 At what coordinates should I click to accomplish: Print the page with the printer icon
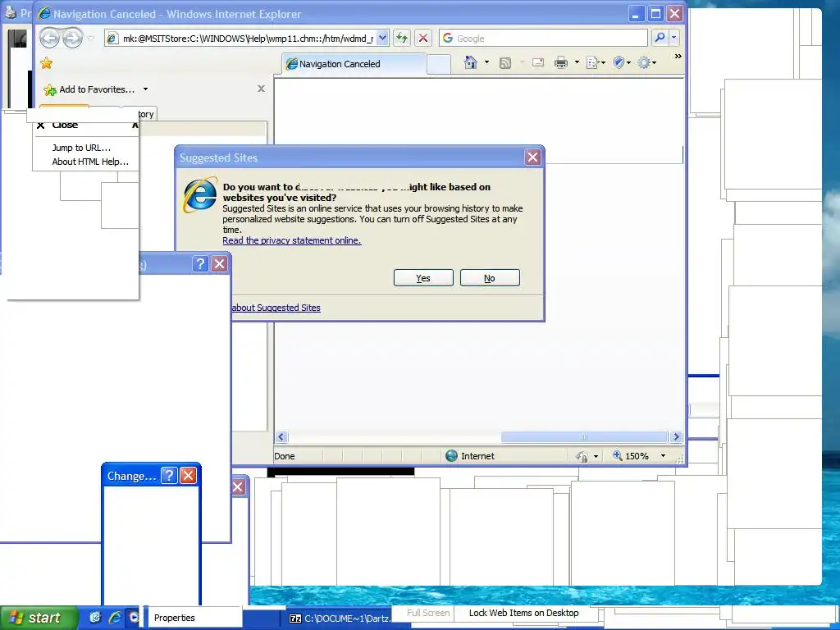561,62
